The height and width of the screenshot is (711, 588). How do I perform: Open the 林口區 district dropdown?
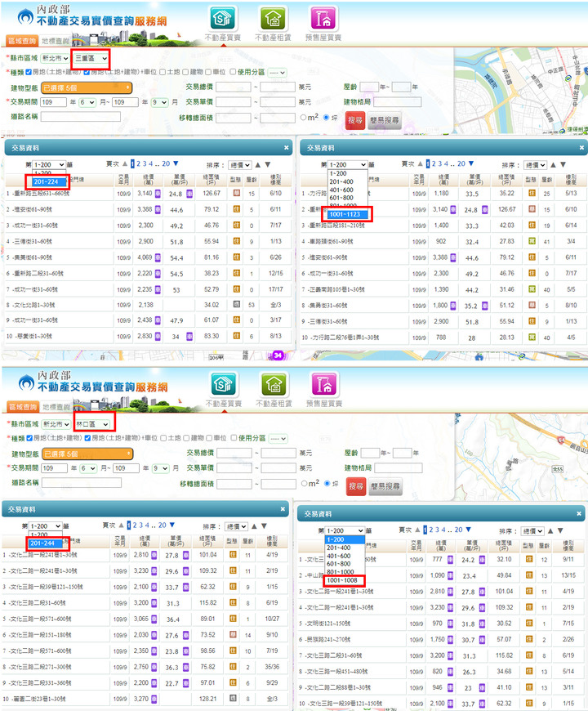[x=92, y=424]
